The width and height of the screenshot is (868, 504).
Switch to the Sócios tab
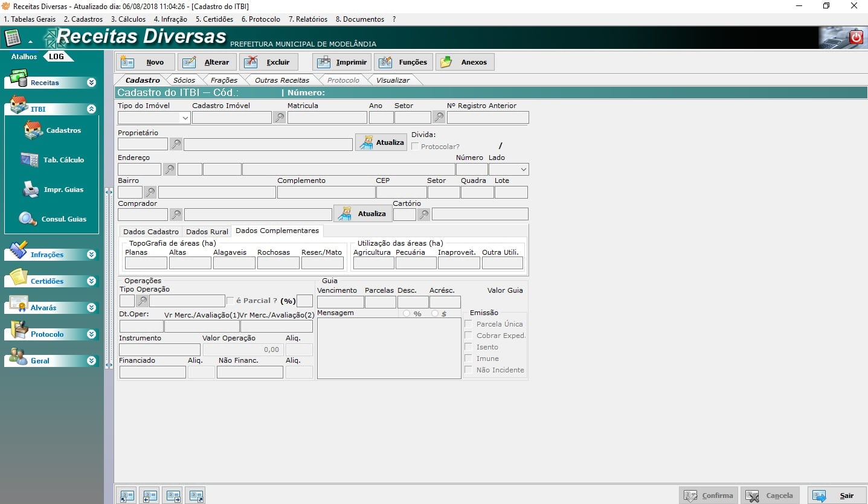[x=184, y=80]
